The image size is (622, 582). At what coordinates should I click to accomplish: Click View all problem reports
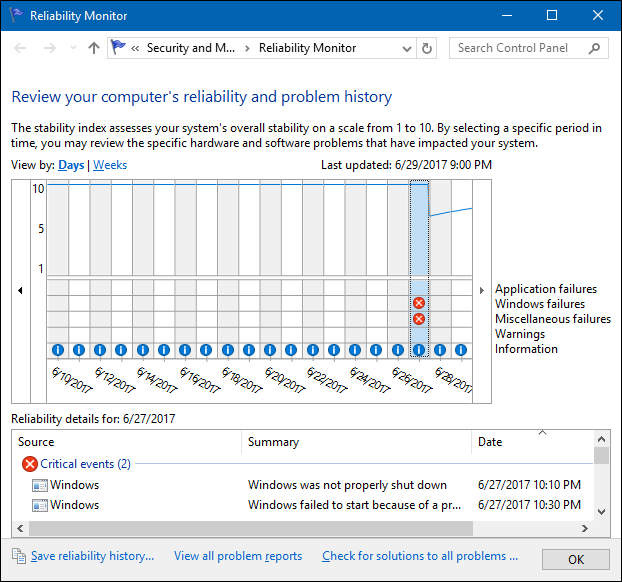pos(238,556)
